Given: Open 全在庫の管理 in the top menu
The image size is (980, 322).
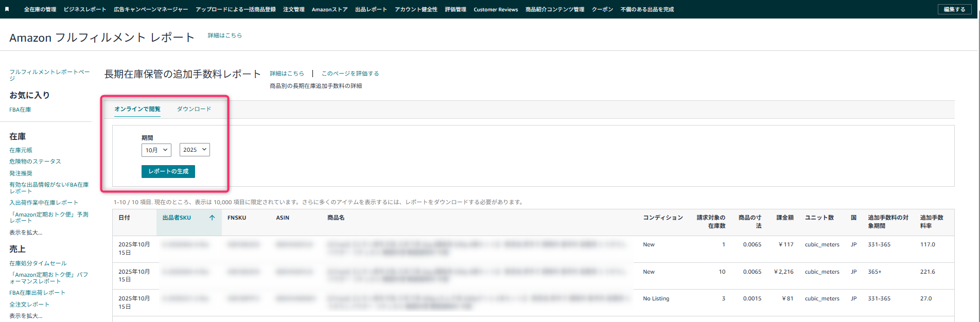Looking at the screenshot, I should tap(40, 9).
